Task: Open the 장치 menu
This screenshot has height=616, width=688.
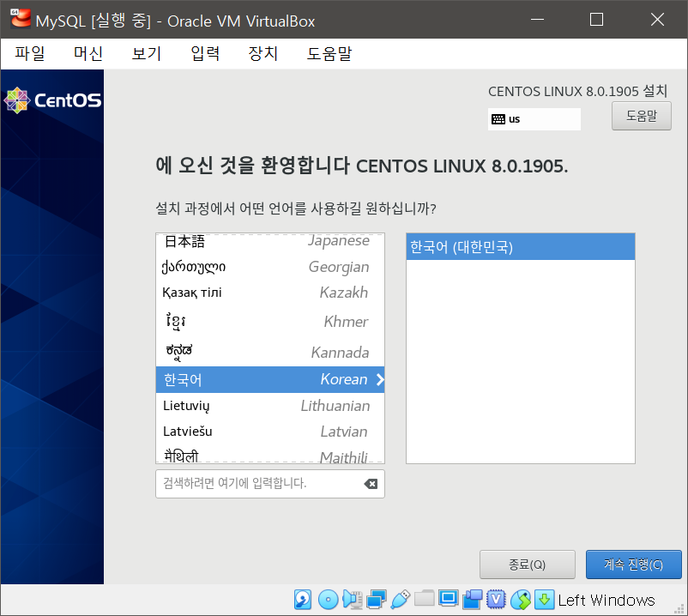Action: tap(263, 53)
